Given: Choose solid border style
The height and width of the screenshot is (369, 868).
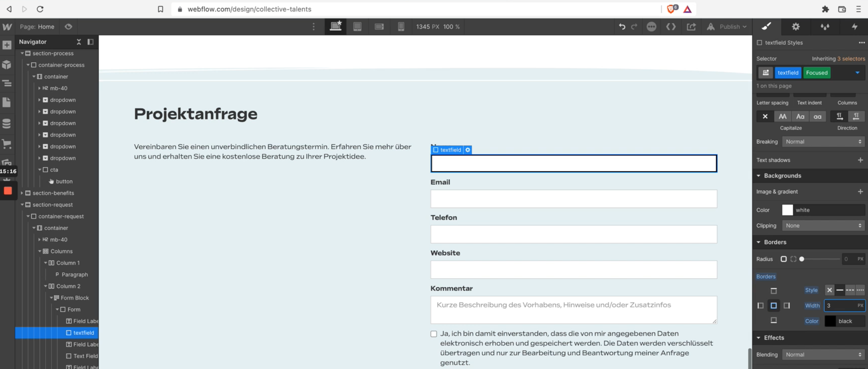Looking at the screenshot, I should coord(840,290).
